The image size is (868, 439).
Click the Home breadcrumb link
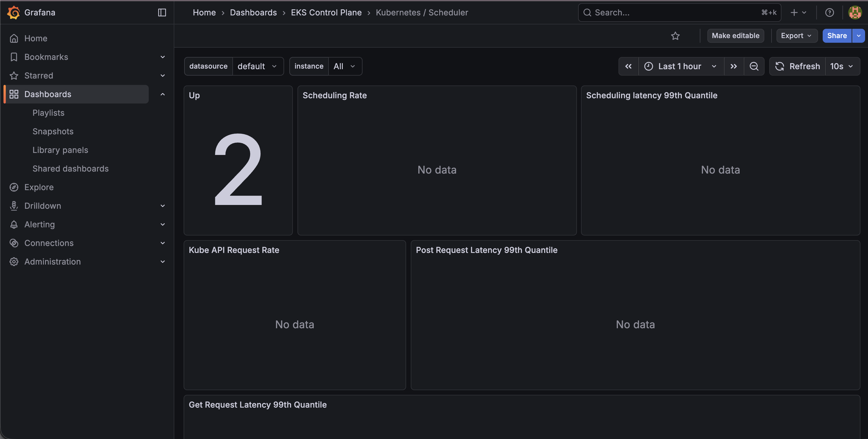click(204, 13)
